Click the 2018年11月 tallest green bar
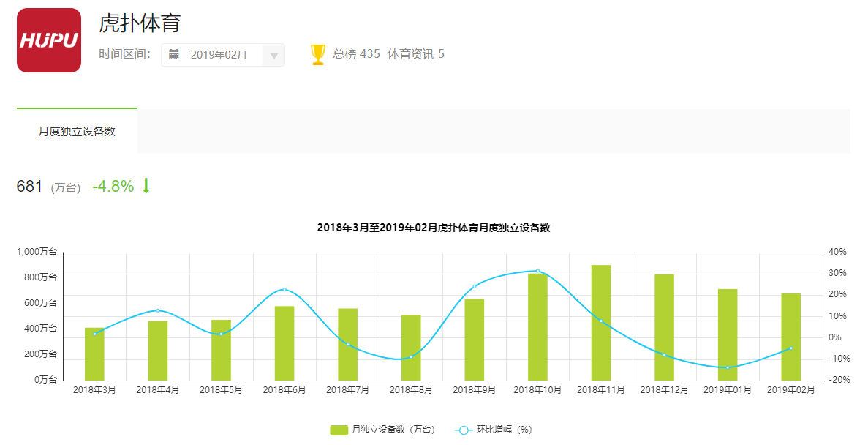The image size is (868, 445). tap(601, 323)
